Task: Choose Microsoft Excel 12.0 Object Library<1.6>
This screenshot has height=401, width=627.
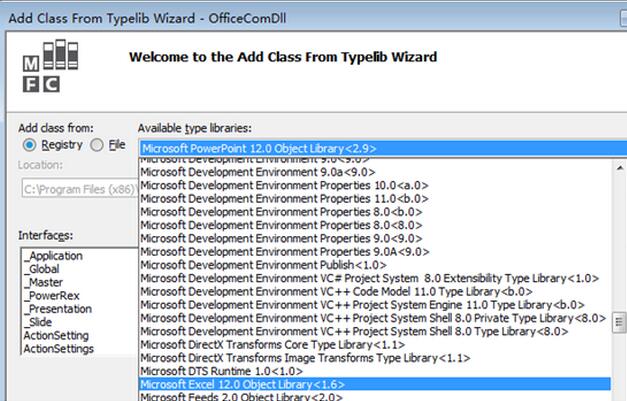Action: click(x=375, y=384)
